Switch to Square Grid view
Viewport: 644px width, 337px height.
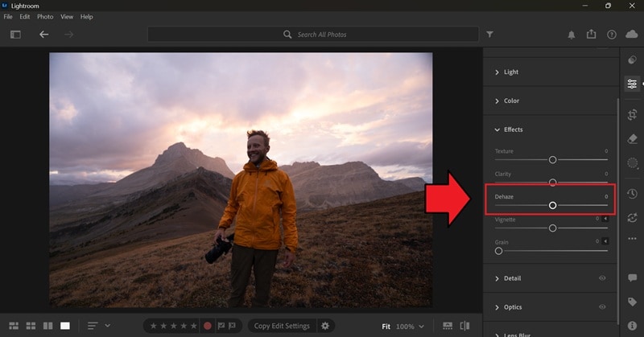[x=31, y=326]
